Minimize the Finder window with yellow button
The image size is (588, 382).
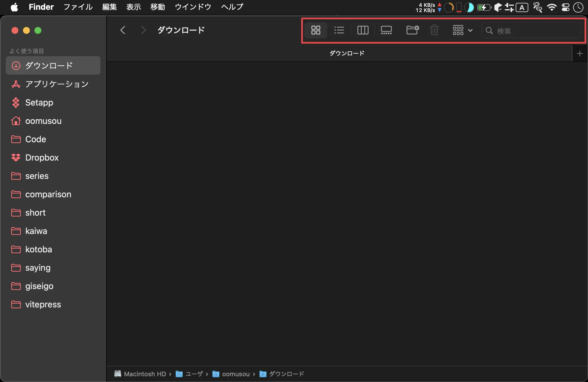tap(26, 30)
